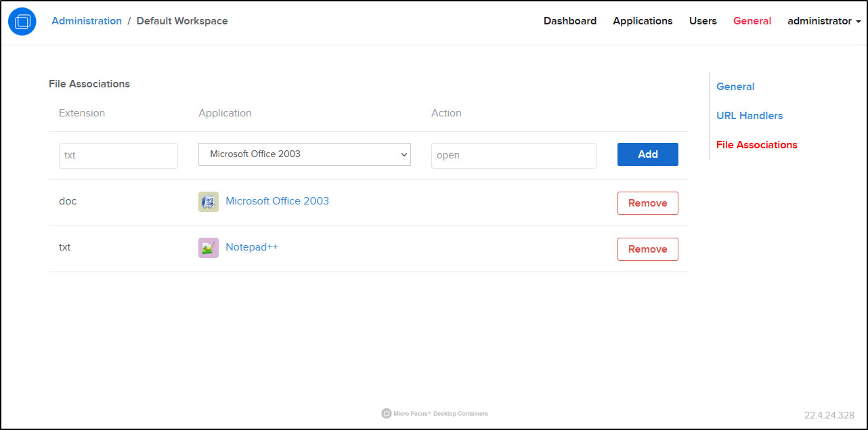Open the Applications menu item
Viewport: 868px width, 430px height.
(x=643, y=21)
